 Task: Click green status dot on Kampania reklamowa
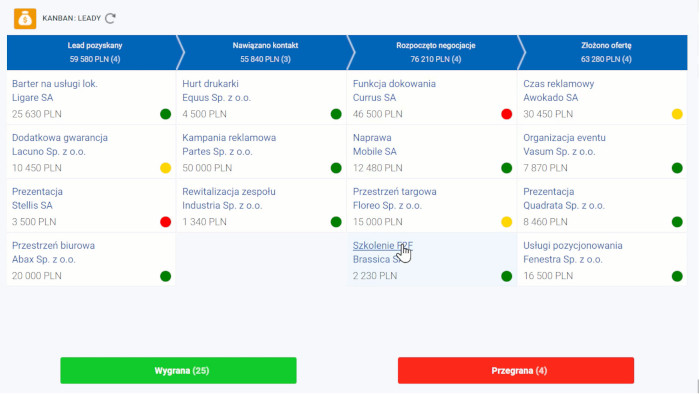336,168
